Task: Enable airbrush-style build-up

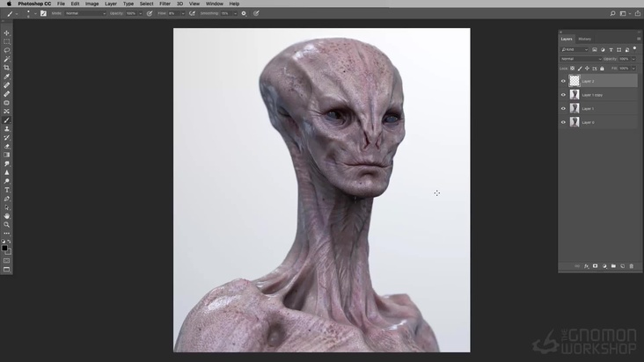Action: (x=192, y=13)
